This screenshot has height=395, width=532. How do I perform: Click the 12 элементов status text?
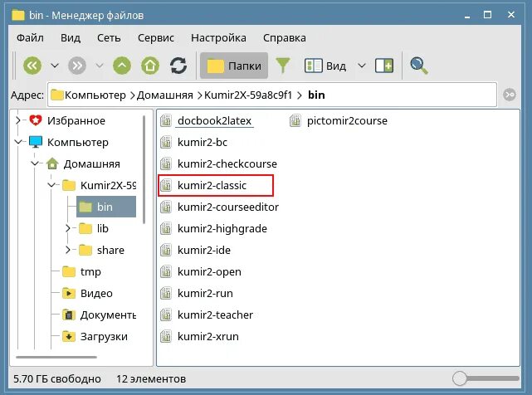pyautogui.click(x=151, y=378)
